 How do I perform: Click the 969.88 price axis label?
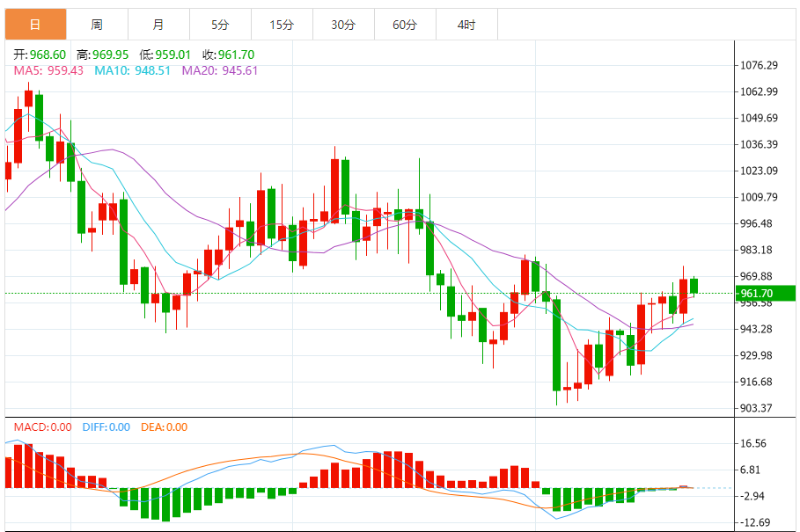coord(756,276)
